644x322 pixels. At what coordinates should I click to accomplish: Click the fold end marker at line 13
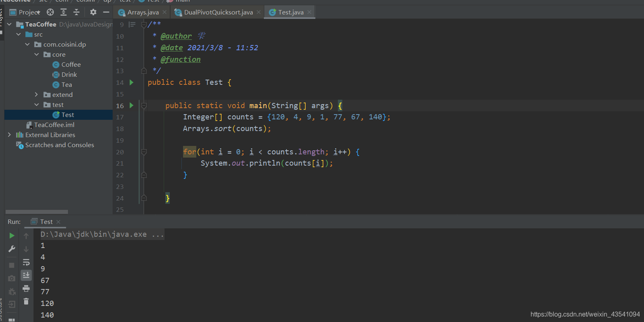144,71
